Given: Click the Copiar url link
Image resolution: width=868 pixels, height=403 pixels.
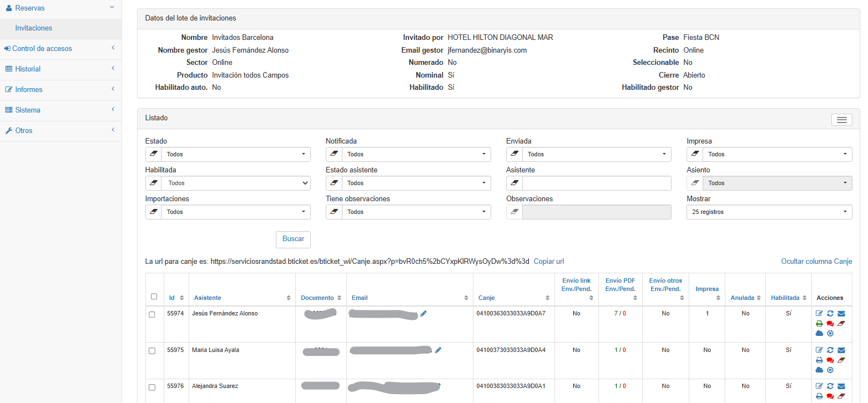Looking at the screenshot, I should click(549, 262).
